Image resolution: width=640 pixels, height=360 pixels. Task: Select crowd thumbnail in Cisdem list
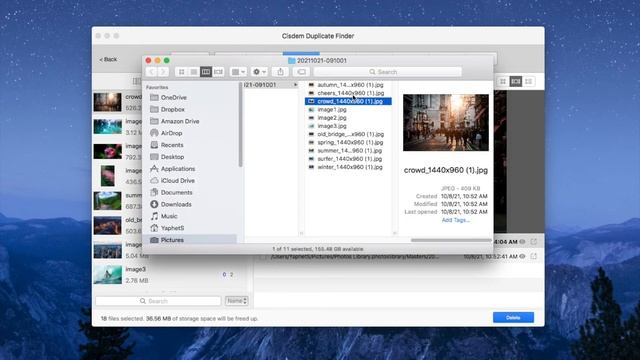point(107,102)
